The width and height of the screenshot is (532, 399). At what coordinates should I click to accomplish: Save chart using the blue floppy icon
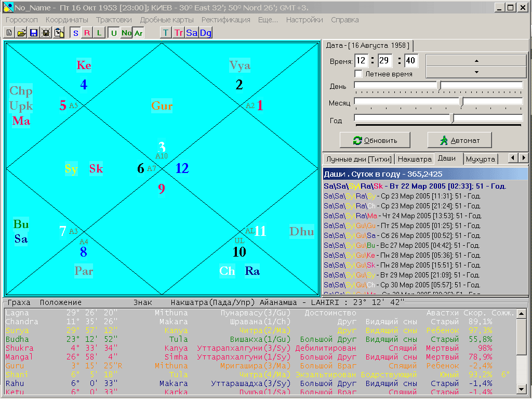[x=34, y=33]
